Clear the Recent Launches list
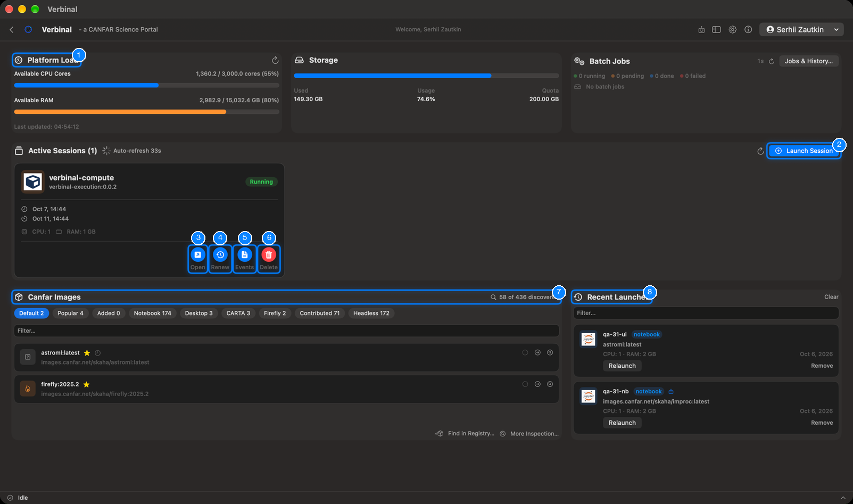The height and width of the screenshot is (504, 853). coord(831,297)
